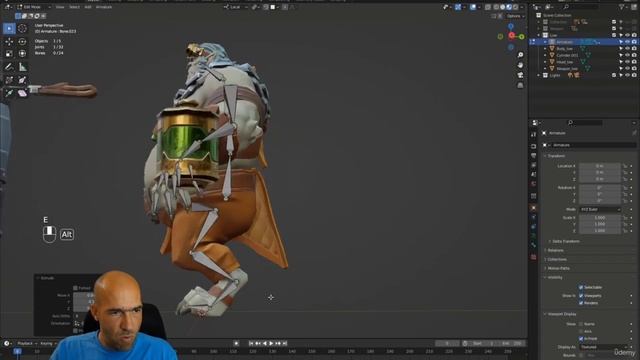
Task: Open the rotation Mode XYZ Euler dropdown
Action: point(600,209)
